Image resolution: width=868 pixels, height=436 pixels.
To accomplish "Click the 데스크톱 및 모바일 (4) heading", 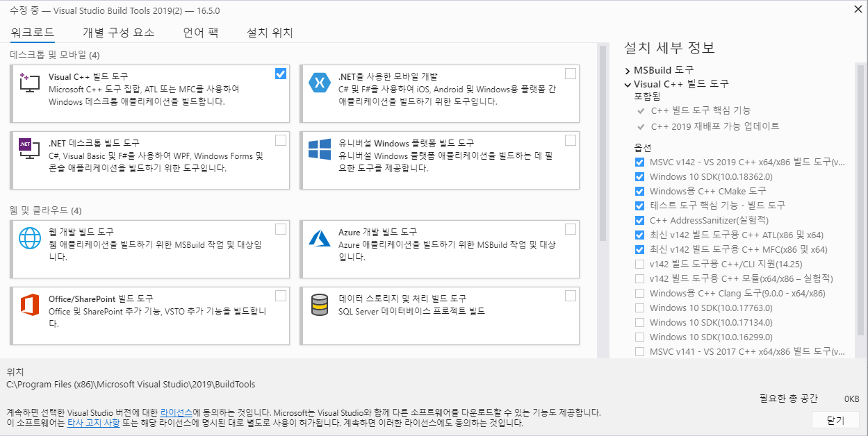I will pos(55,54).
